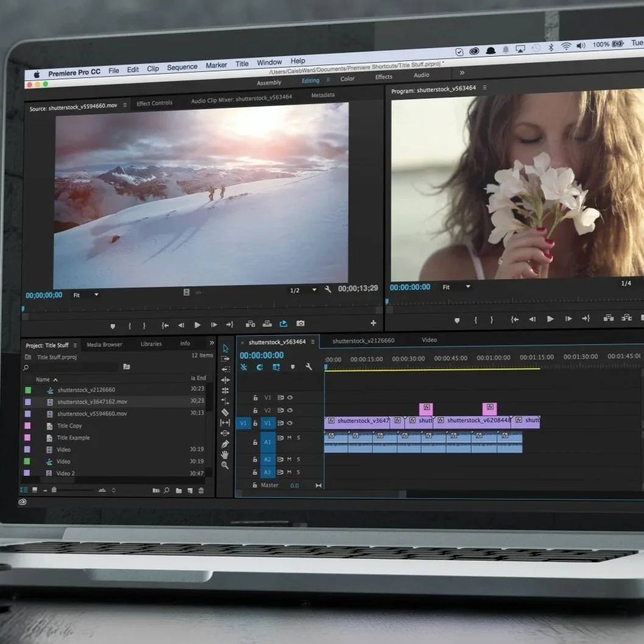Open the shutterstock_v563464 sequence tab panel menu
Screen dimensions: 644x644
point(313,342)
